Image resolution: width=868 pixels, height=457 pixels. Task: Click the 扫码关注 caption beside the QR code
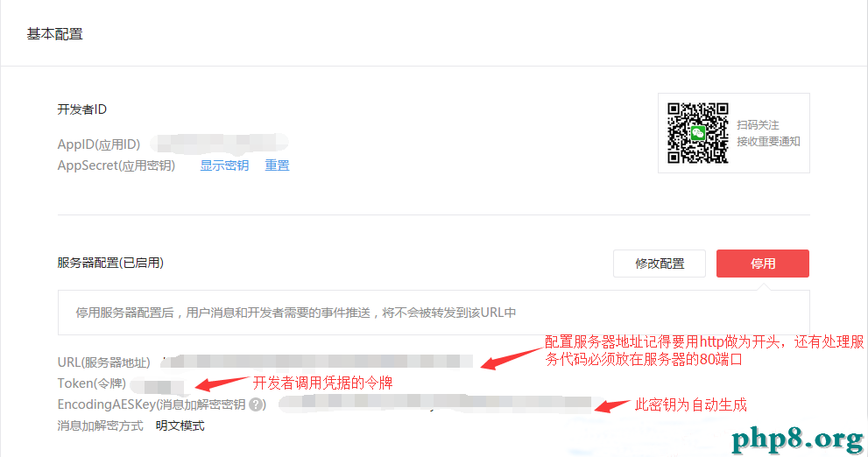click(x=758, y=125)
